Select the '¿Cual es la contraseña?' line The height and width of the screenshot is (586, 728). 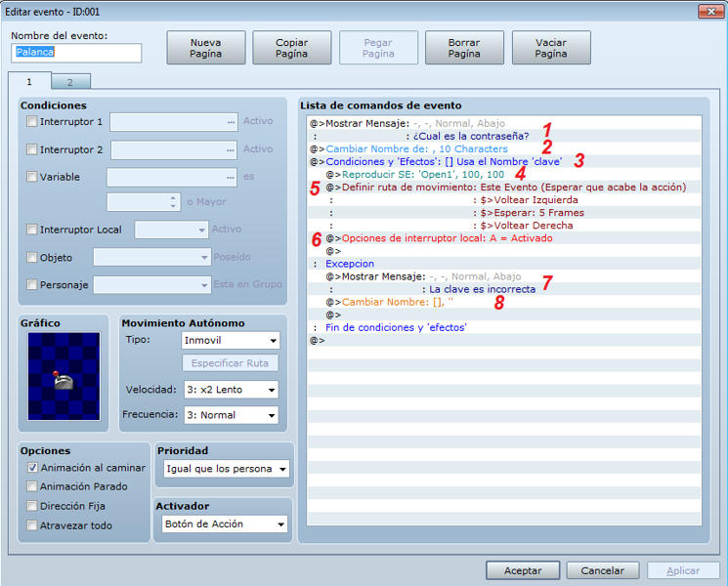(504, 136)
